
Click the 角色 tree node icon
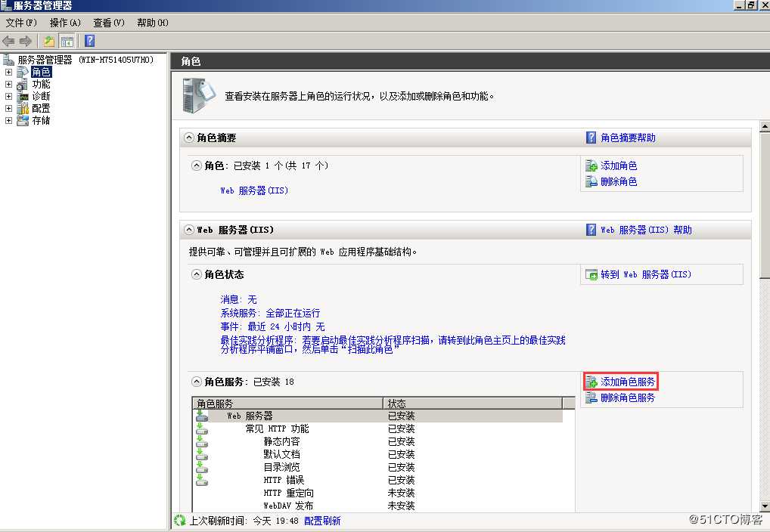[22, 72]
